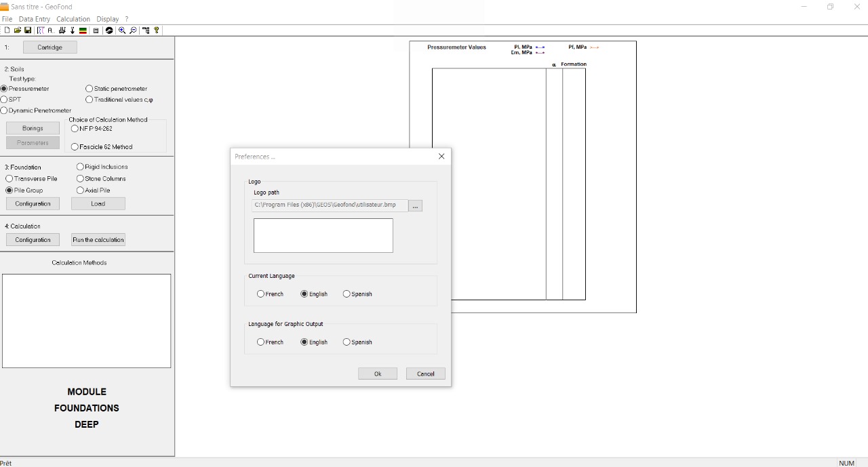Click the 'Prêt' status bar text
868x467 pixels.
[x=6, y=463]
